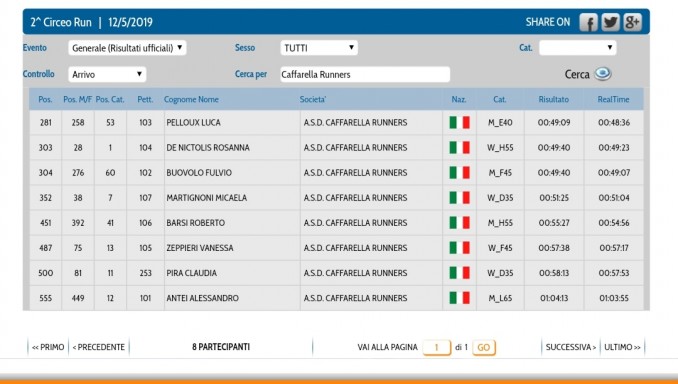Expand the Cat. category dropdown
The height and width of the screenshot is (384, 678).
pos(577,48)
